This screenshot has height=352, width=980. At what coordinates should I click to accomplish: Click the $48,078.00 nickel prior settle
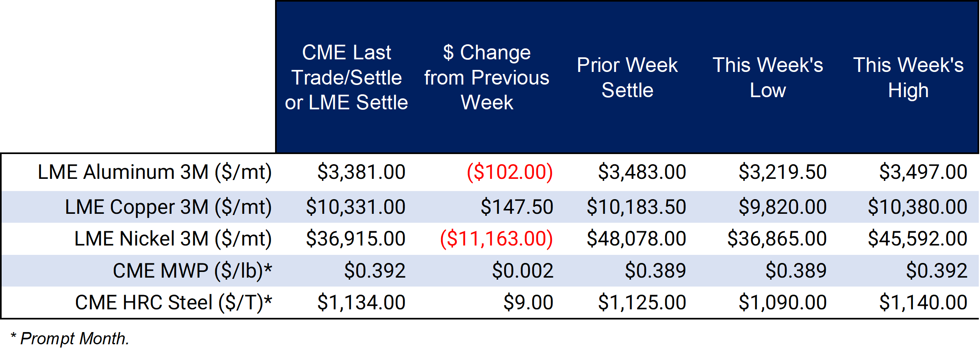click(636, 239)
